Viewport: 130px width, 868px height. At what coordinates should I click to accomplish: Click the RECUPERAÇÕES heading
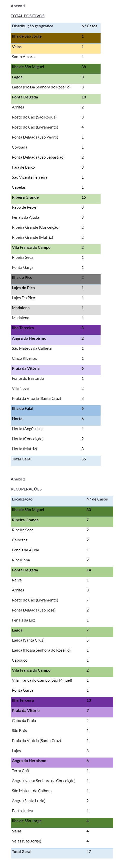[x=26, y=489]
